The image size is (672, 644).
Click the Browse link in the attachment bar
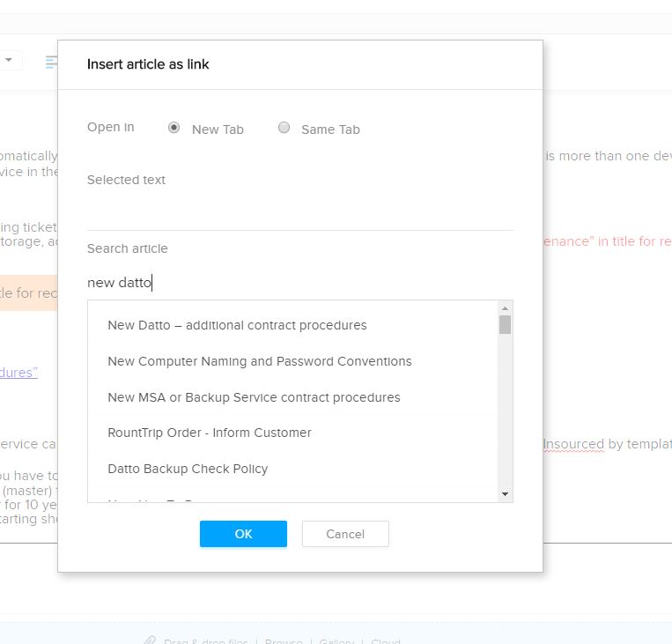tap(284, 641)
